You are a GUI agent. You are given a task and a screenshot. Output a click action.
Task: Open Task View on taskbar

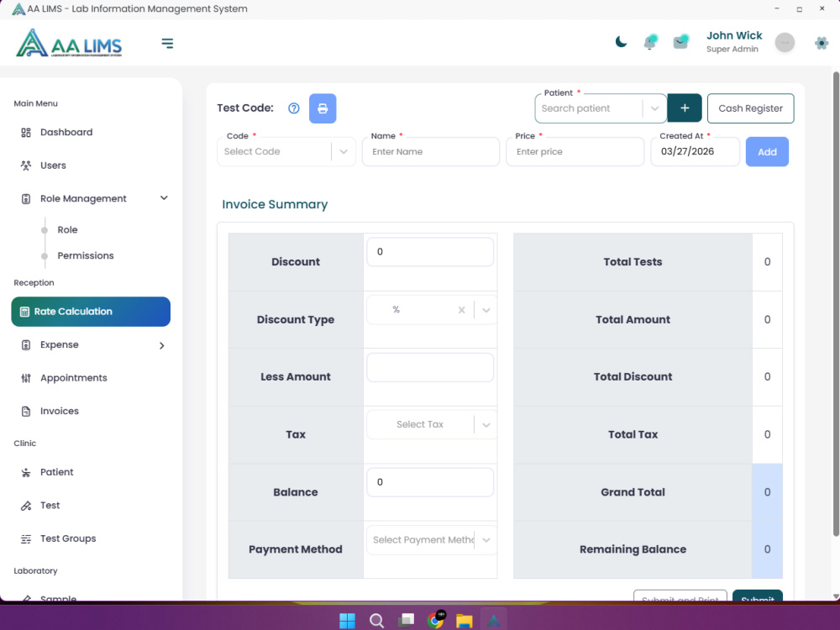[x=406, y=621]
